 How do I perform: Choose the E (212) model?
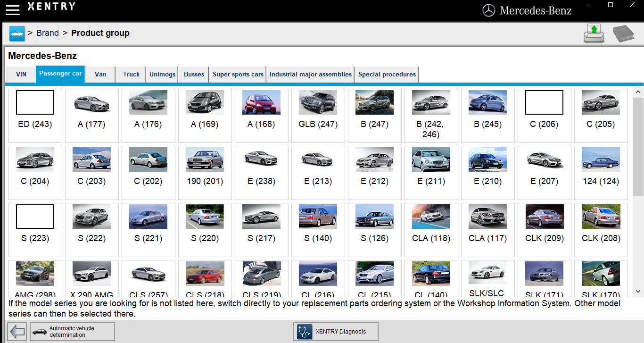(x=375, y=173)
